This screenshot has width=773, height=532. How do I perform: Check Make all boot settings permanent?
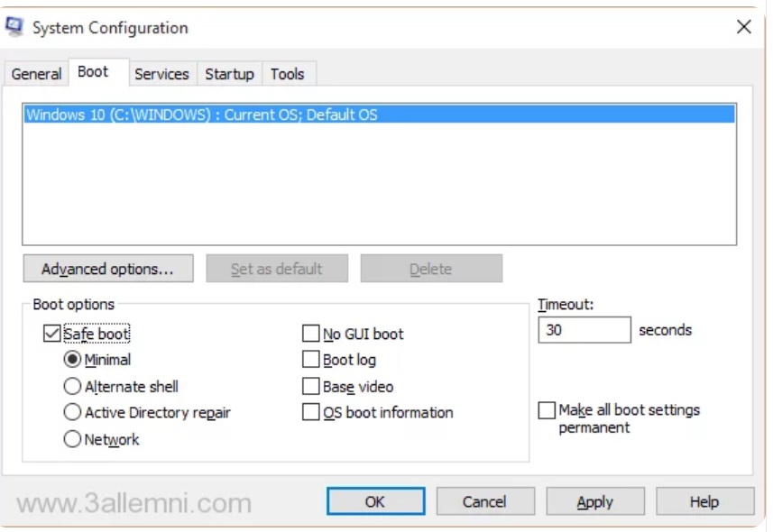point(547,411)
